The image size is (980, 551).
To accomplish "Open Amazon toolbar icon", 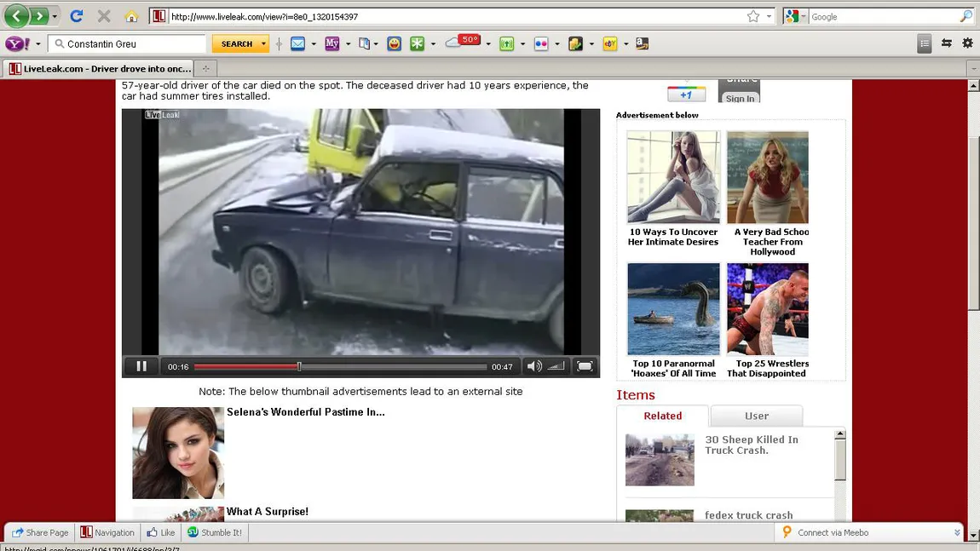I will pyautogui.click(x=642, y=43).
